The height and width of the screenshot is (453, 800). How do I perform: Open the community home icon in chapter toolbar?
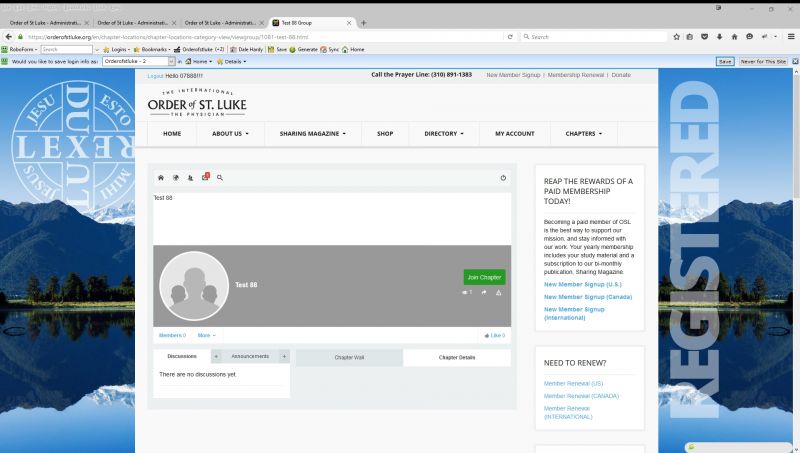pos(161,178)
